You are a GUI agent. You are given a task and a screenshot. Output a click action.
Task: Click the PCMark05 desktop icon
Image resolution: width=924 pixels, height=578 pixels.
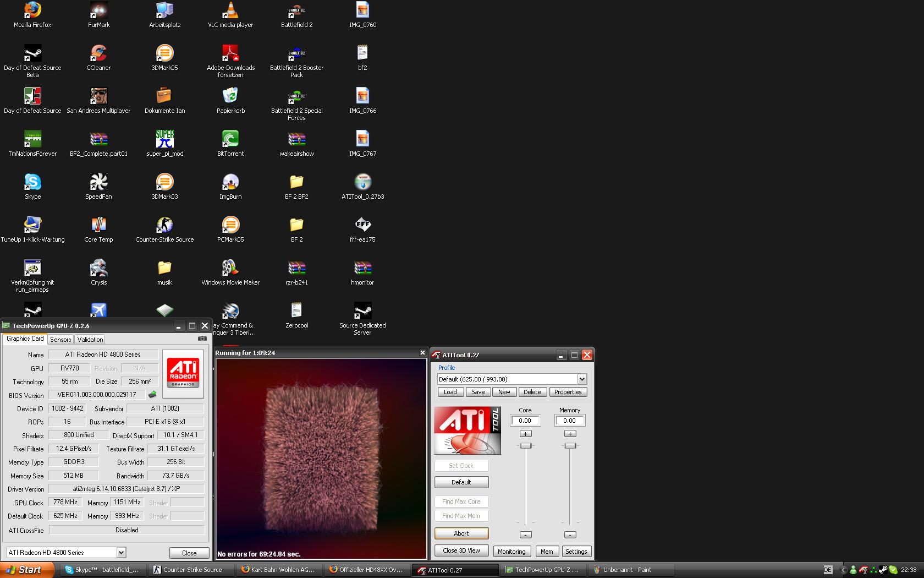coord(230,230)
